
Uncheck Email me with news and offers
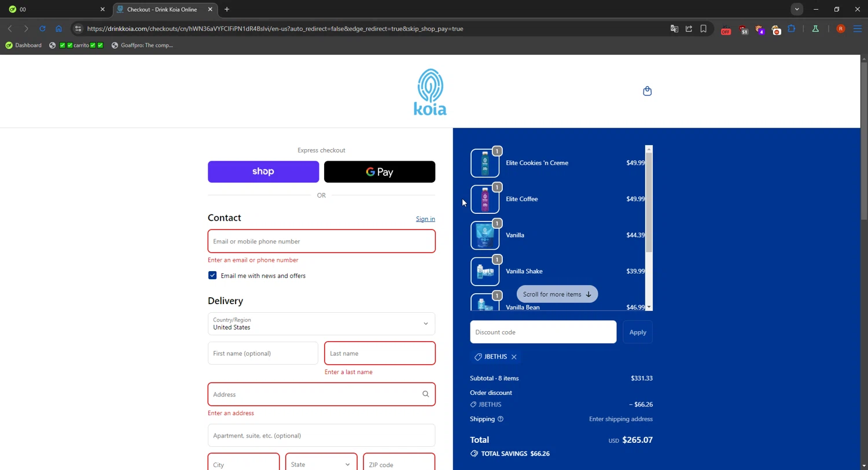point(212,276)
